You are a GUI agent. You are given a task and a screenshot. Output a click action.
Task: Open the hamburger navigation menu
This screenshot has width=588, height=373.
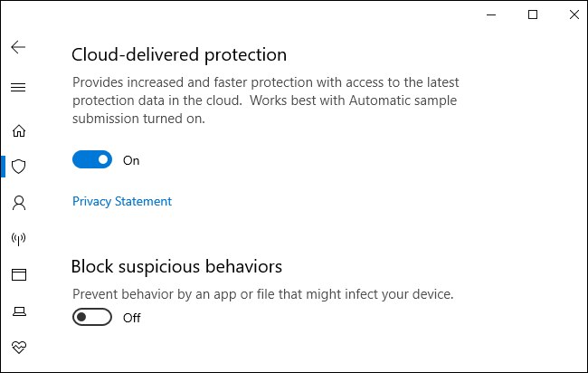point(18,88)
